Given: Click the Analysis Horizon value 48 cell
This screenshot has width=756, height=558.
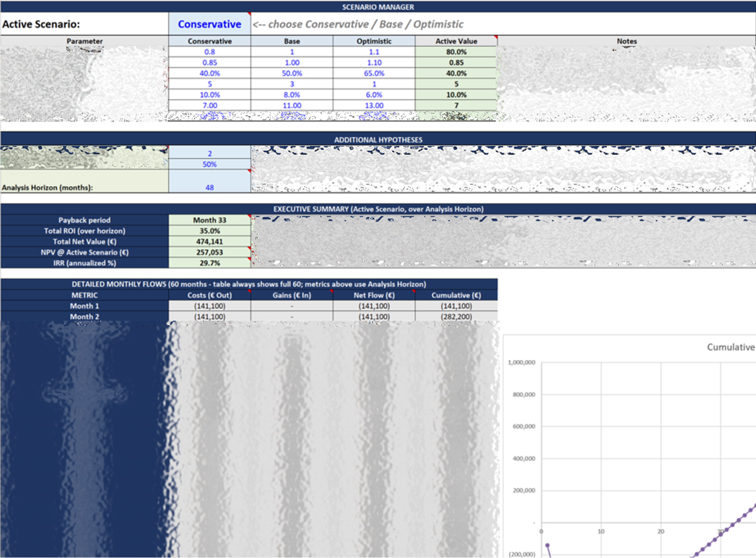Looking at the screenshot, I should (209, 181).
